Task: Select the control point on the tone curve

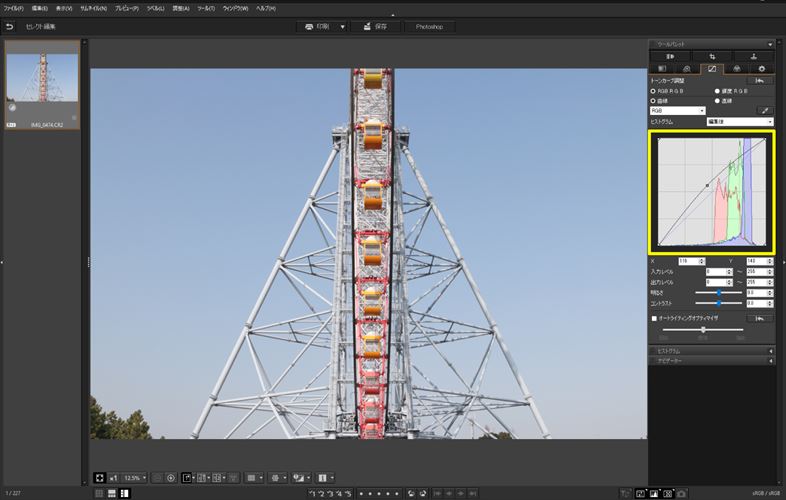Action: 707,186
